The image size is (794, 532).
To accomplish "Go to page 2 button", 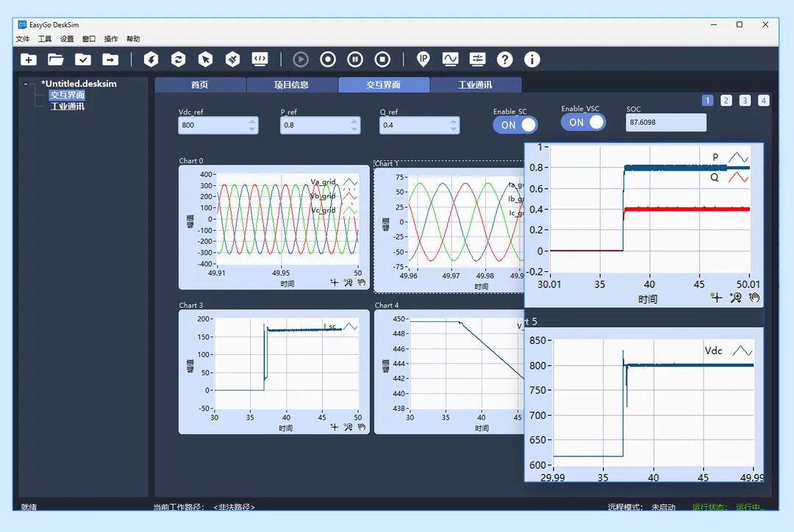I will pyautogui.click(x=726, y=101).
